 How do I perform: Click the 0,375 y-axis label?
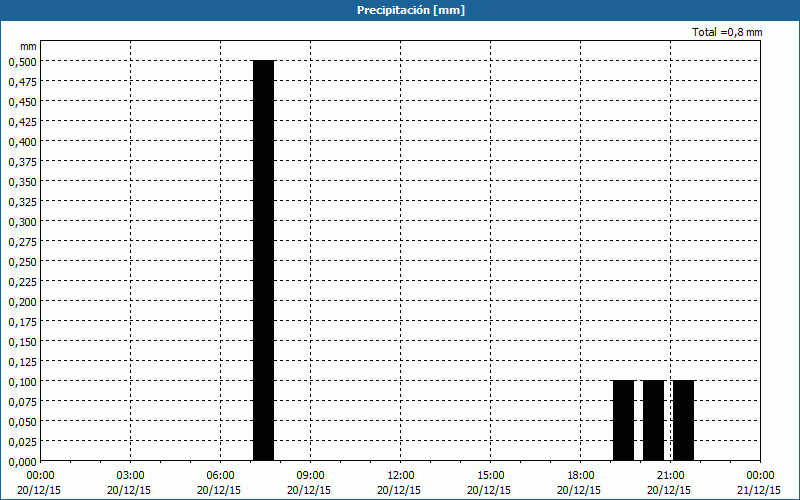22,162
